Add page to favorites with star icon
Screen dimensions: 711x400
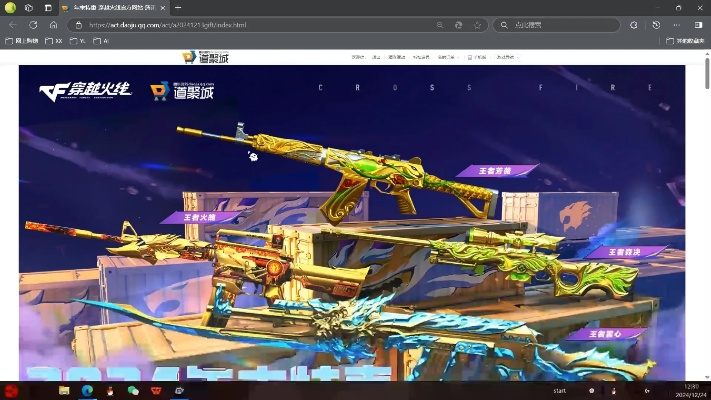(x=477, y=25)
